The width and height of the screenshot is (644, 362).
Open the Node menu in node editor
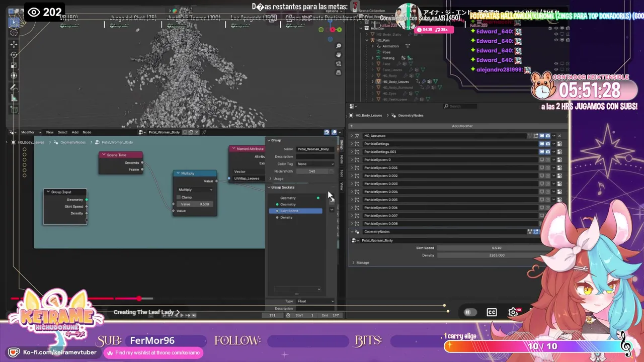[x=87, y=132]
